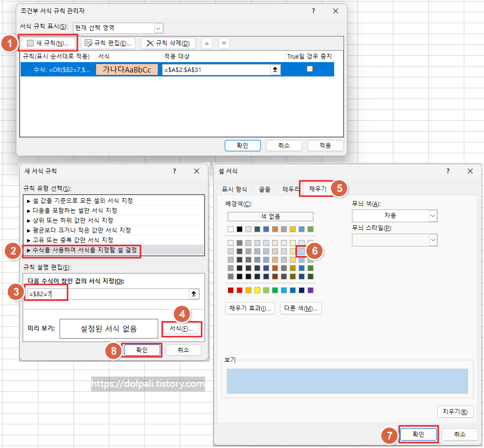Click the 색 없음 (No Color) button
The image size is (484, 448).
pyautogui.click(x=271, y=216)
